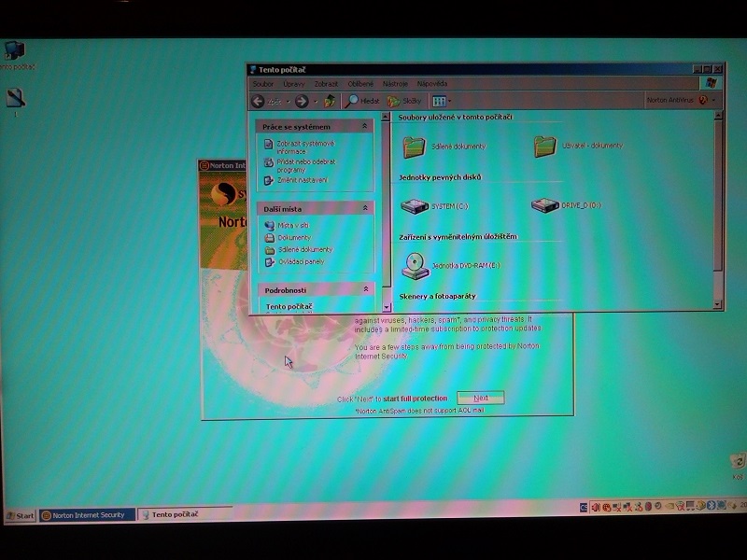The image size is (747, 560).
Task: Open the Norton AntiVirus dropdown arrow
Action: click(x=713, y=100)
